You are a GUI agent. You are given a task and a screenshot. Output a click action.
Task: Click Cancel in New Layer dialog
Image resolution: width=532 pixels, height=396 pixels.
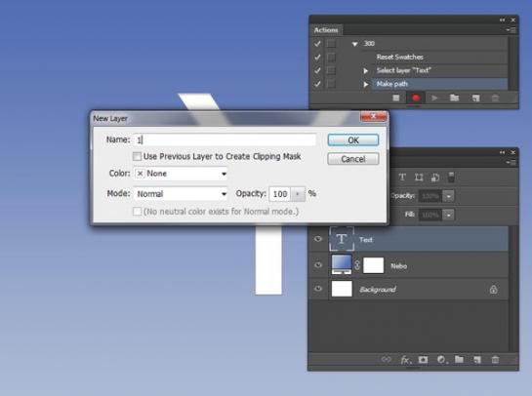(353, 159)
